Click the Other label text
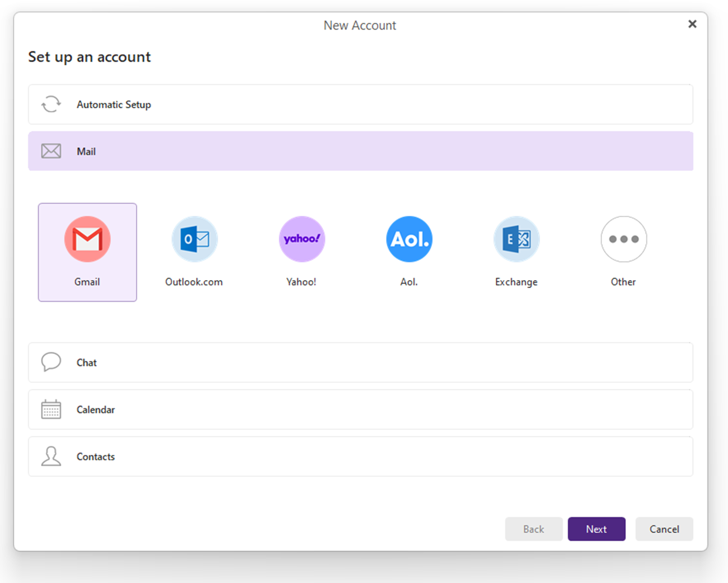The height and width of the screenshot is (583, 728). tap(623, 282)
